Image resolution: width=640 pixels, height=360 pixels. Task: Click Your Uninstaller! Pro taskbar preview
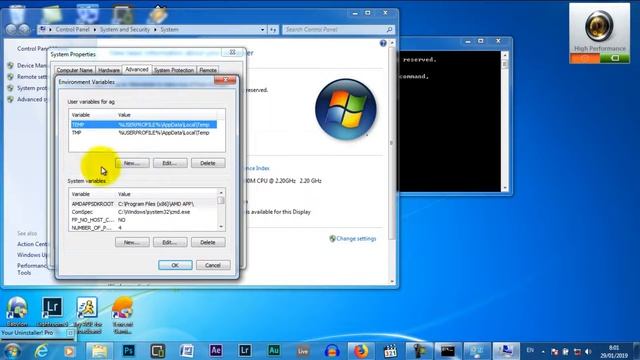pos(37,333)
